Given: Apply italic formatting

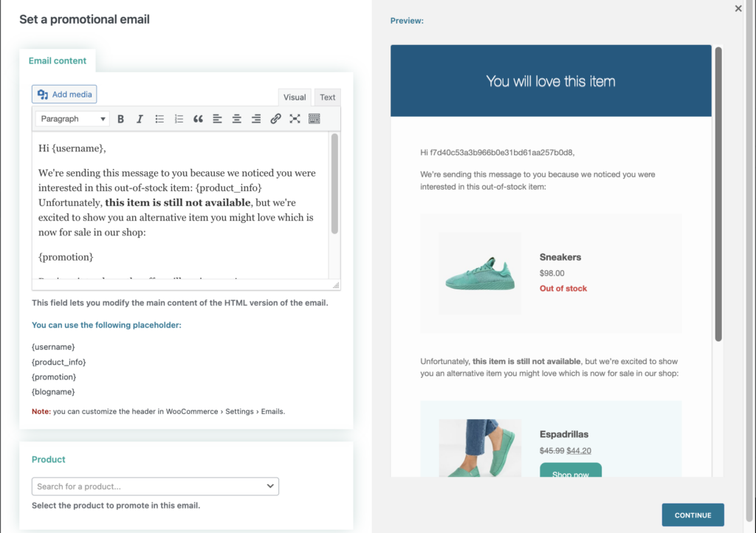Looking at the screenshot, I should click(x=140, y=119).
